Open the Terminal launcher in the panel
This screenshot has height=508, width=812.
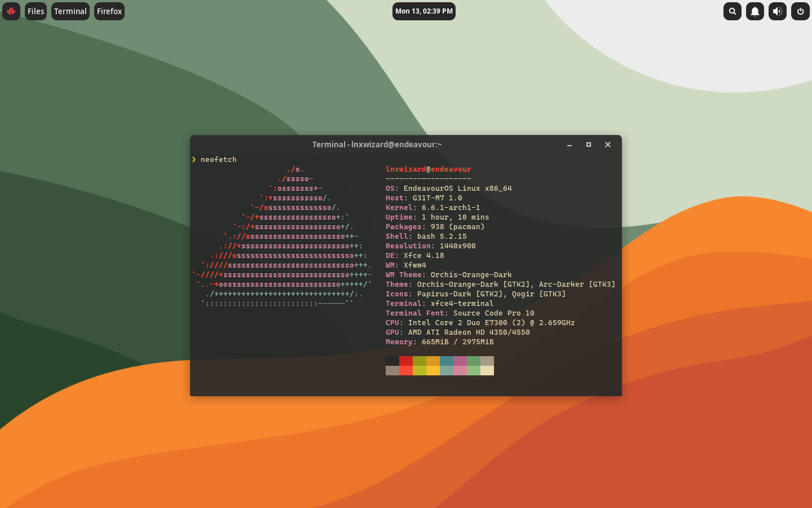[x=70, y=11]
